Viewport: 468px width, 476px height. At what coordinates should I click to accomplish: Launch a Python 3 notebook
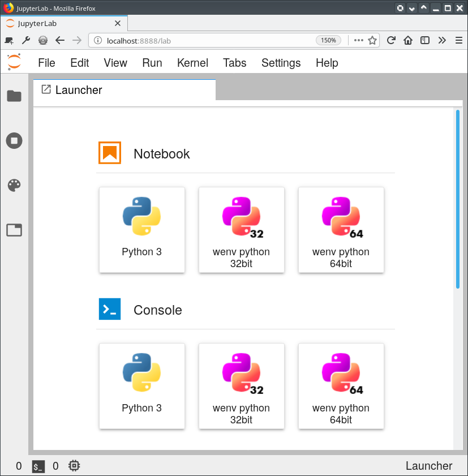pos(141,230)
